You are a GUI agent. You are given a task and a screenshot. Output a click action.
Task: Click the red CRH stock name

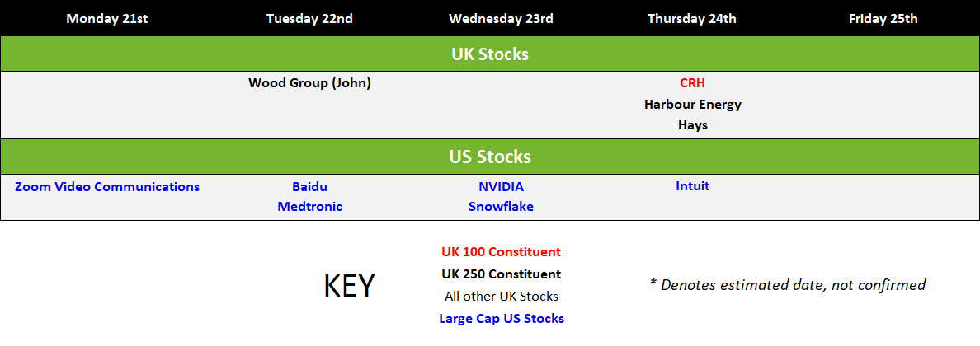click(692, 83)
